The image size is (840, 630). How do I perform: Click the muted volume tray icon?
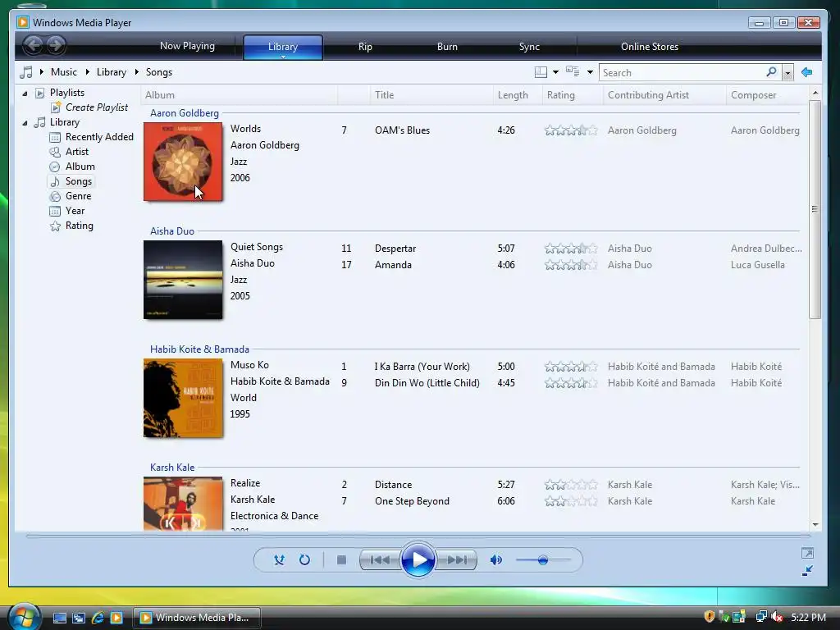click(777, 617)
